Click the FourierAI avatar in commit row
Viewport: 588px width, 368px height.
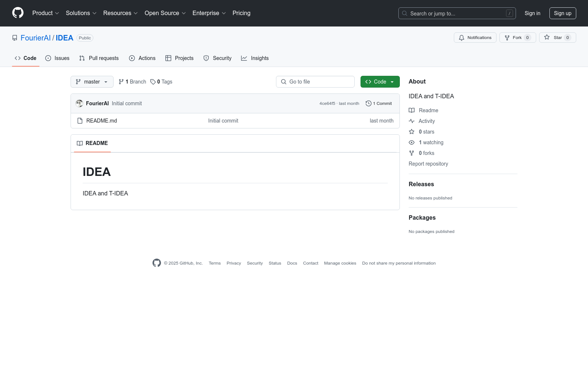tap(79, 103)
